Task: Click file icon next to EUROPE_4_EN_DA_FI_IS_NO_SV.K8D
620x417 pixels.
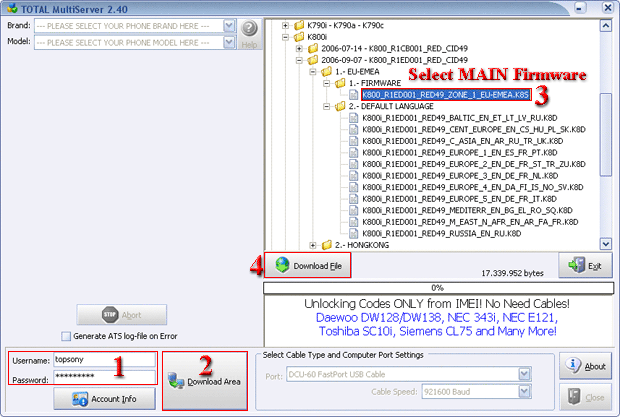Action: (353, 187)
